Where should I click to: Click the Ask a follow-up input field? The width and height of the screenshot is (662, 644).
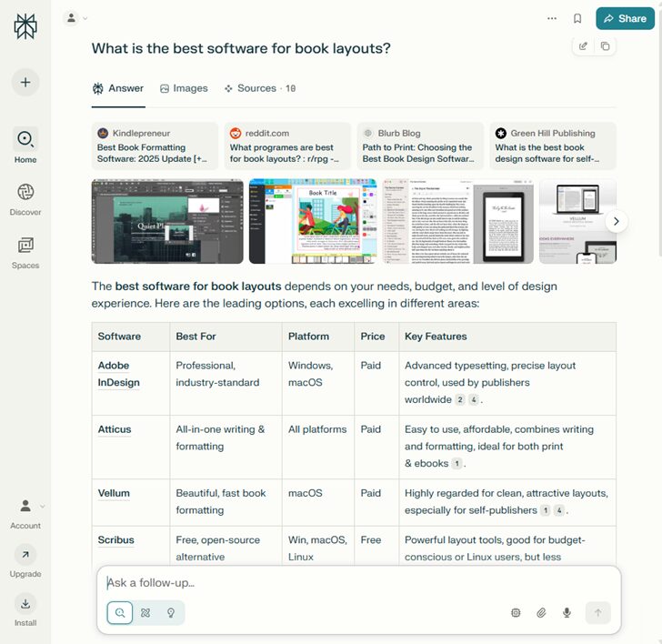click(x=358, y=583)
